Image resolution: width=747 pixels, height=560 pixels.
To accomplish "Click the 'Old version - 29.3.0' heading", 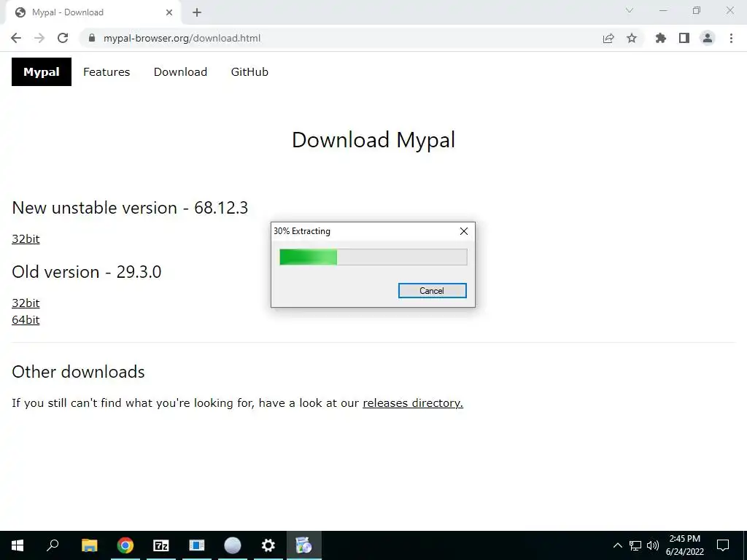I will (87, 272).
